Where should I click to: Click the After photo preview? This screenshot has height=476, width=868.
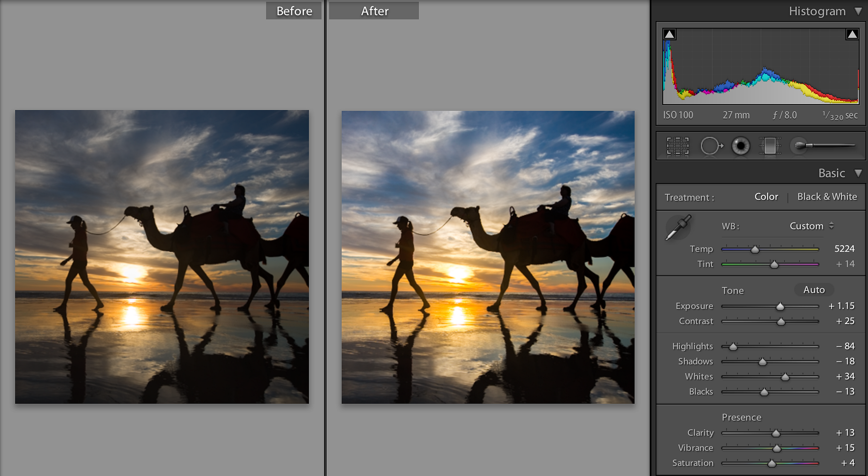coord(488,257)
